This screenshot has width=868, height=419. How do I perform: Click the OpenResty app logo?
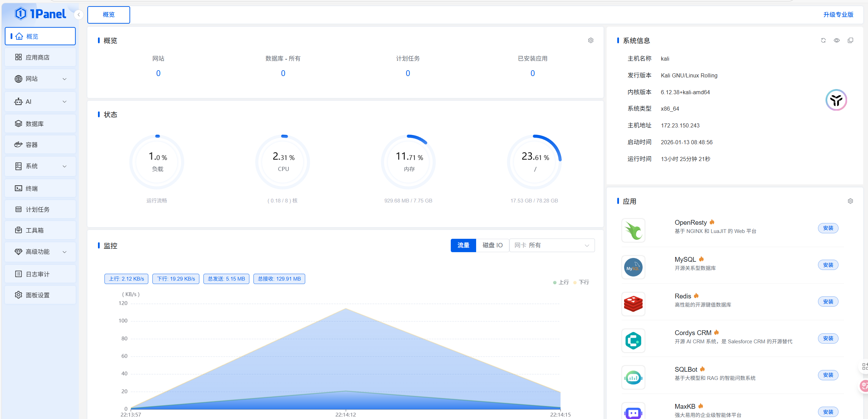(633, 231)
